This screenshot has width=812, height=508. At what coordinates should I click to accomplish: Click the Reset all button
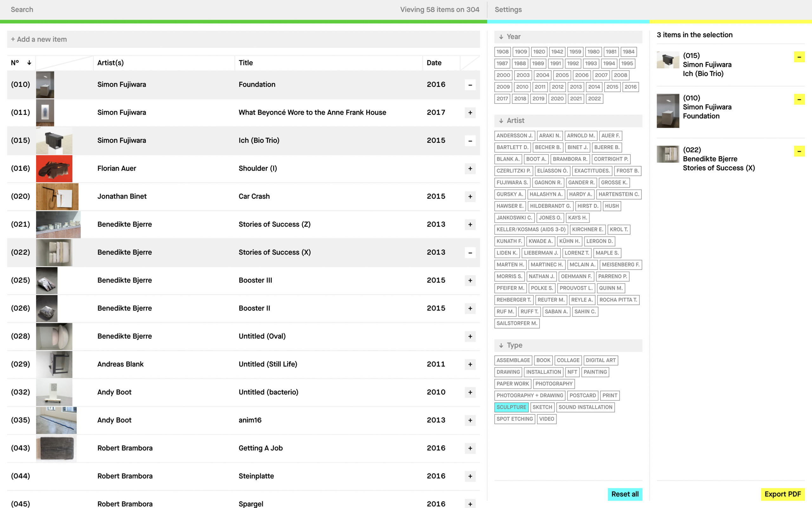point(624,494)
